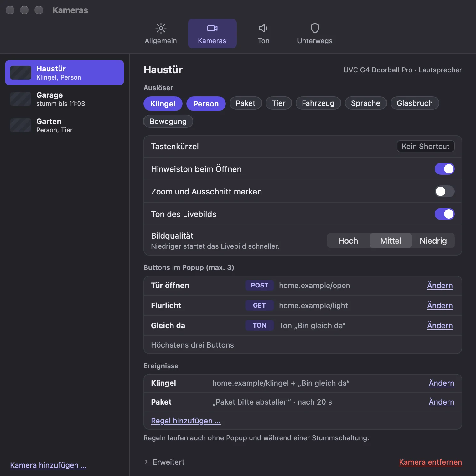Open the Ton tab
476x476 pixels.
click(263, 34)
